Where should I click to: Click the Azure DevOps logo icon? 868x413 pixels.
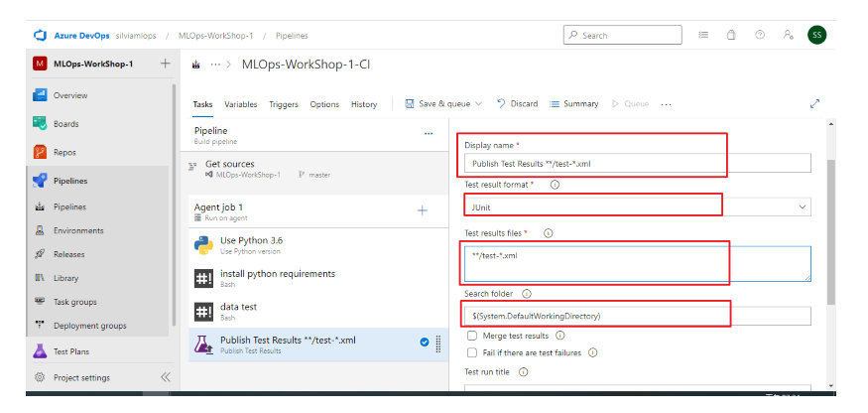40,36
